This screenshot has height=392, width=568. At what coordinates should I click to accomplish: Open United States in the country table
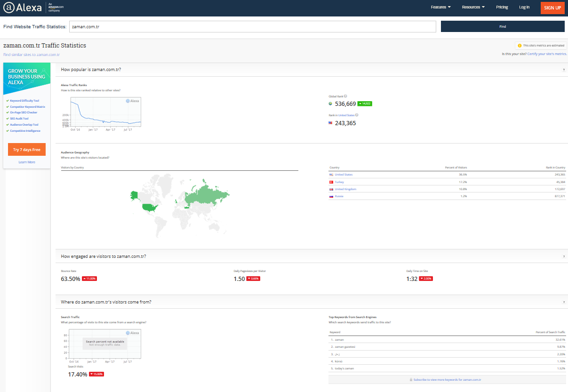[344, 175]
